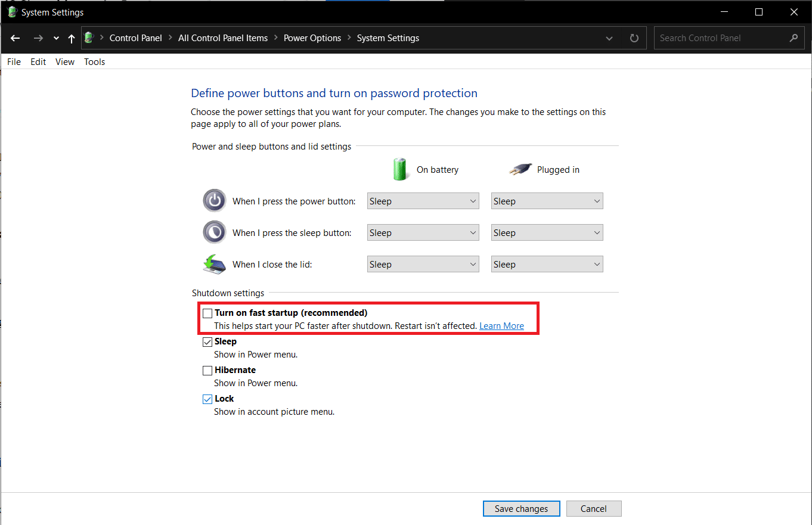This screenshot has height=525, width=812.
Task: Open close the lid Plugged in dropdown
Action: (x=547, y=265)
